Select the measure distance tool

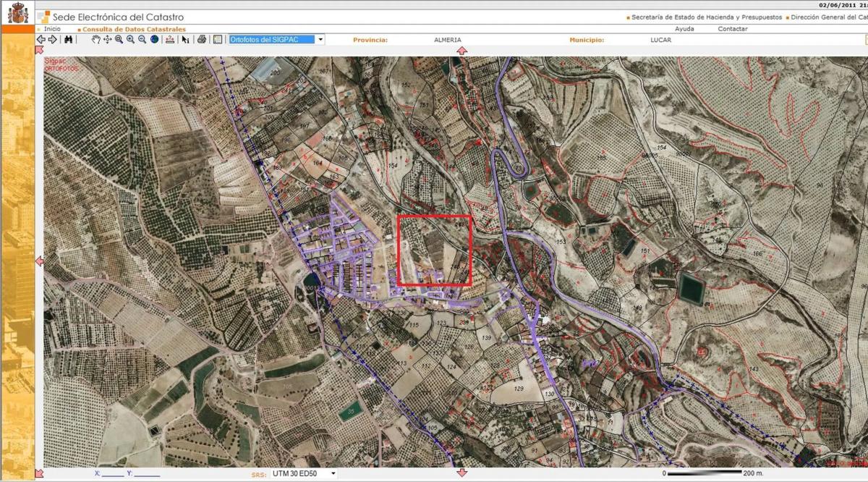coord(170,40)
